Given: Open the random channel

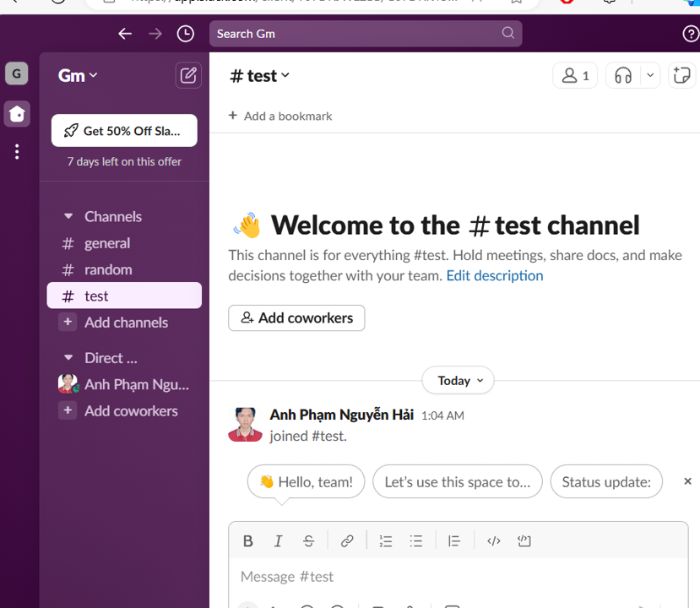Looking at the screenshot, I should 124,269.
